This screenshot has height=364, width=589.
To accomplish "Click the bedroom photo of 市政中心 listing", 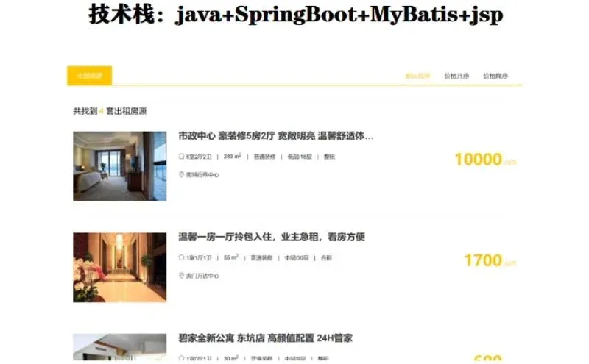I will pyautogui.click(x=120, y=166).
